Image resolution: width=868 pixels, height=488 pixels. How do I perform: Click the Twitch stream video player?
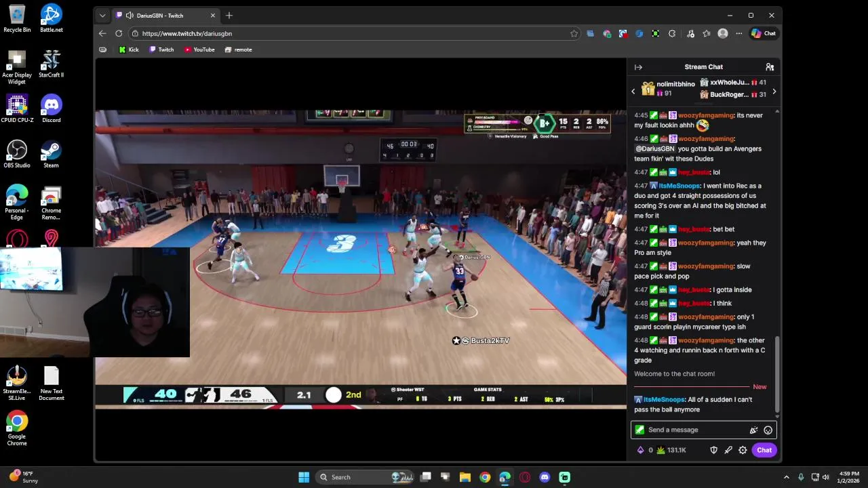point(361,260)
